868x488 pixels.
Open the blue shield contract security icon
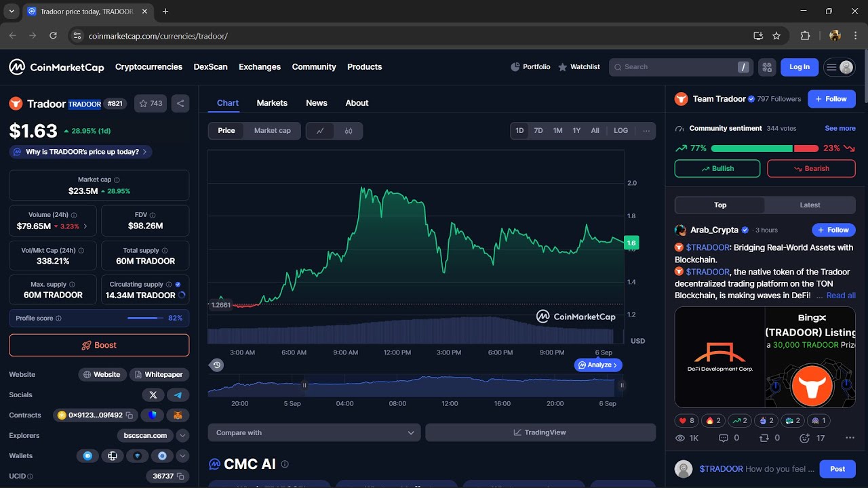coord(153,415)
